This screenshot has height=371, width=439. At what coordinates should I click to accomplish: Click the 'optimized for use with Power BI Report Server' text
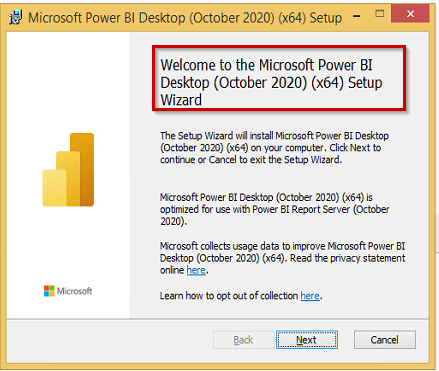pyautogui.click(x=275, y=209)
